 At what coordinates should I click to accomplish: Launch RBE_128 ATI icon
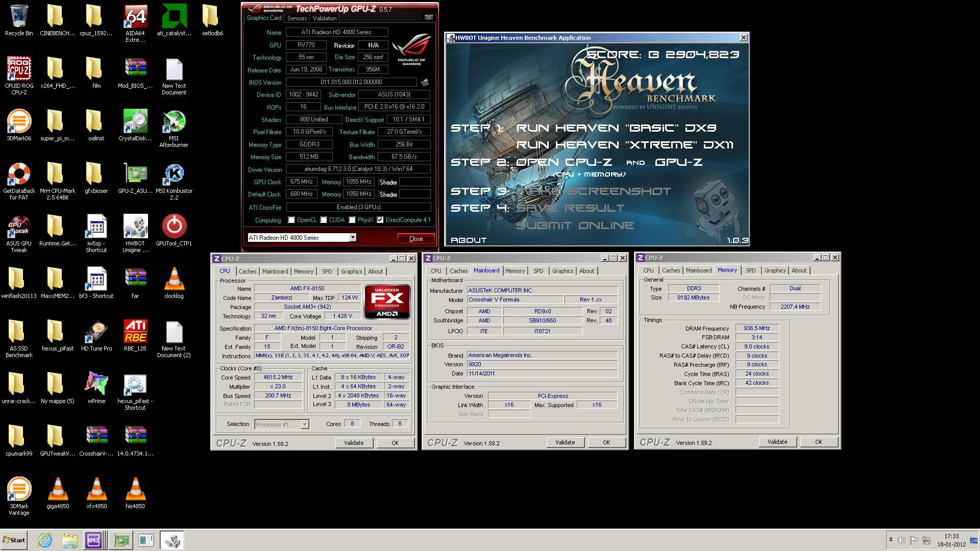click(135, 335)
